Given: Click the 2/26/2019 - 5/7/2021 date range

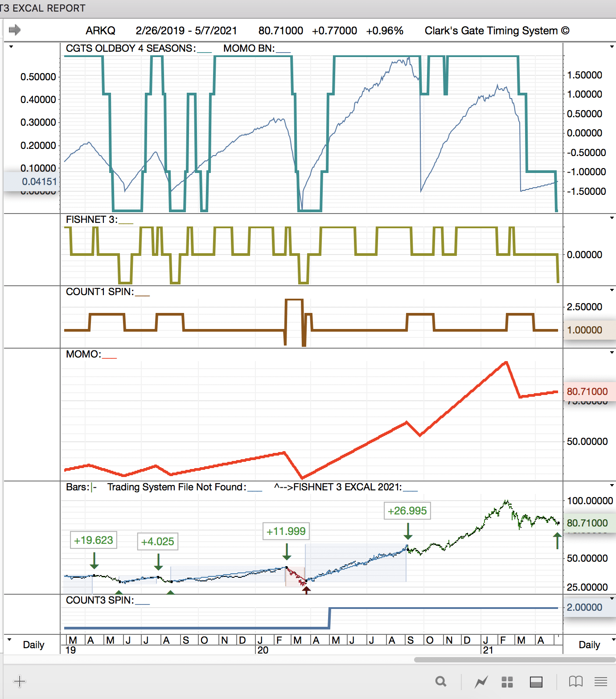Looking at the screenshot, I should (x=186, y=30).
